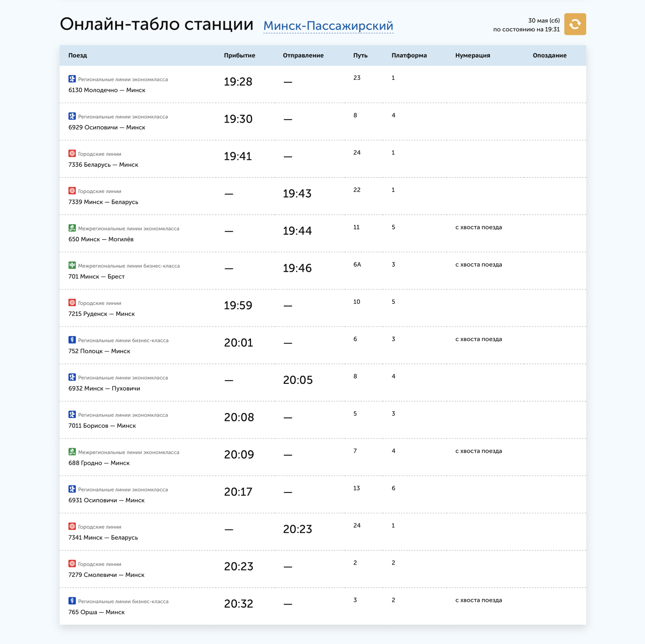Click the Поезд column header
This screenshot has width=645, height=644.
click(x=78, y=55)
